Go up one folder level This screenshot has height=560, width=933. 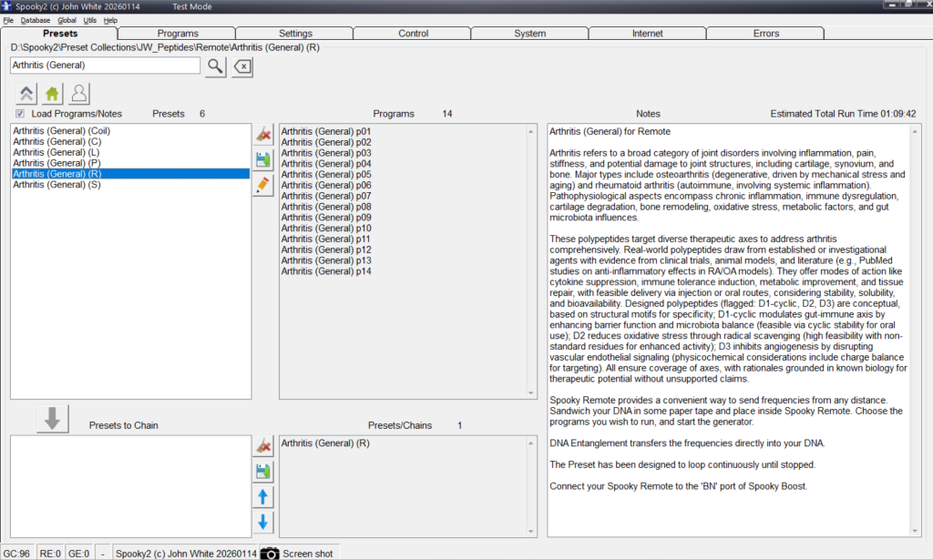point(26,93)
